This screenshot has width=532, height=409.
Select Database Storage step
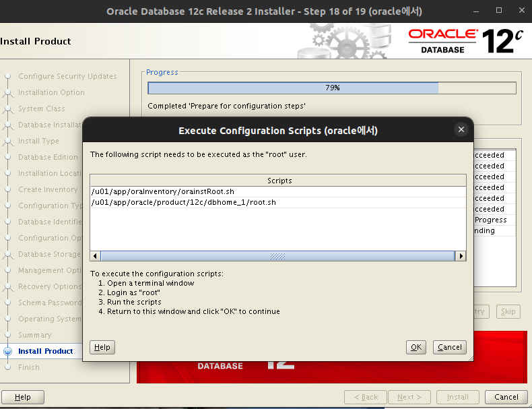50,254
